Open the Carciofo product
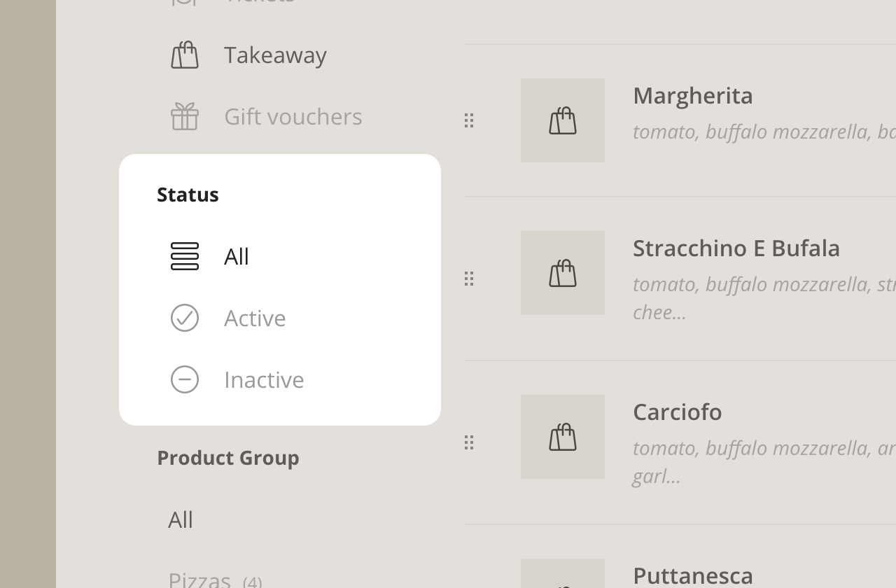This screenshot has width=896, height=588. [677, 412]
